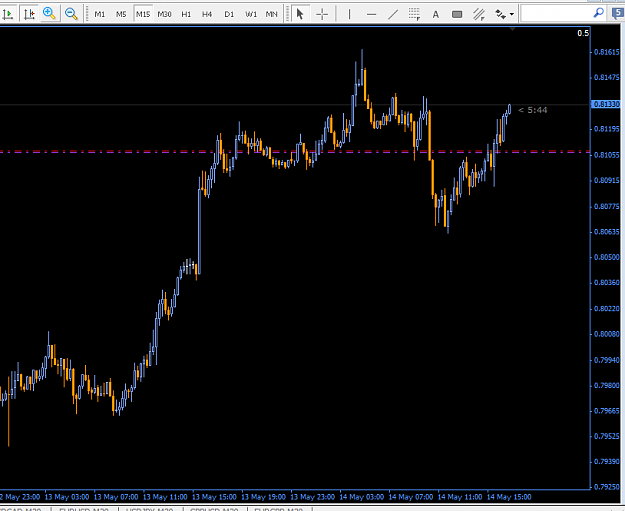This screenshot has height=511, width=625.
Task: Click the chart shift triangle marker
Action: click(512, 29)
